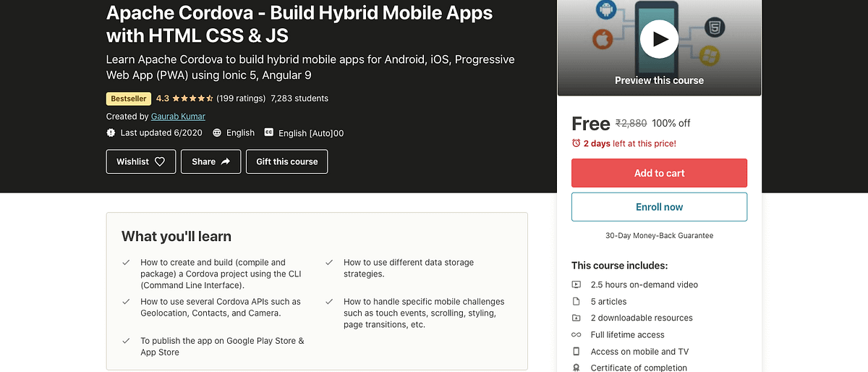Click the course title heading

(299, 23)
